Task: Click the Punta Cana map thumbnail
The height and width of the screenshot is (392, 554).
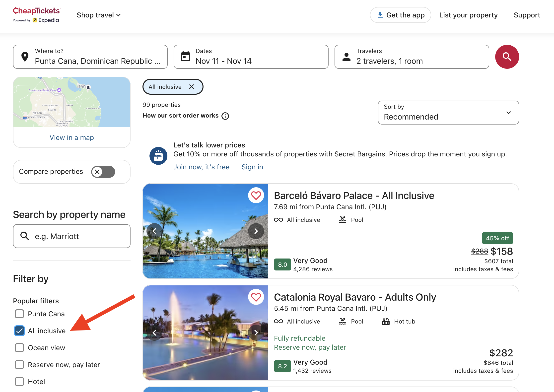Action: click(x=72, y=102)
